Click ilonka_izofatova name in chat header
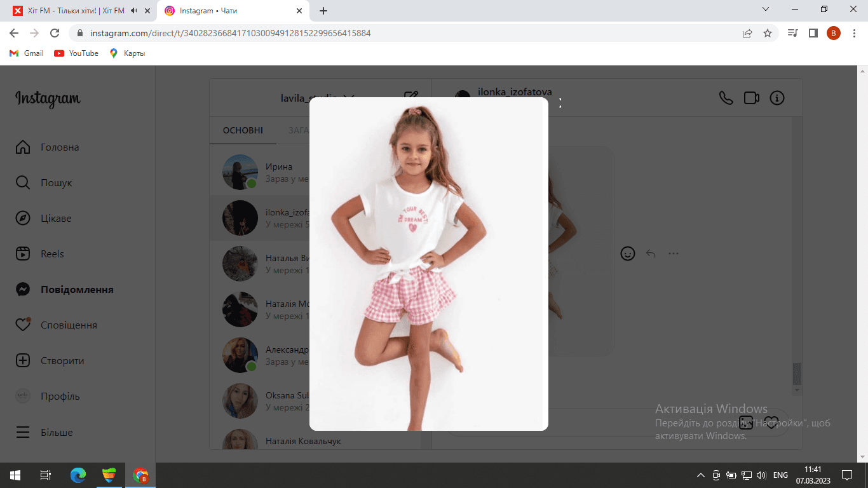The width and height of the screenshot is (868, 488). (515, 92)
